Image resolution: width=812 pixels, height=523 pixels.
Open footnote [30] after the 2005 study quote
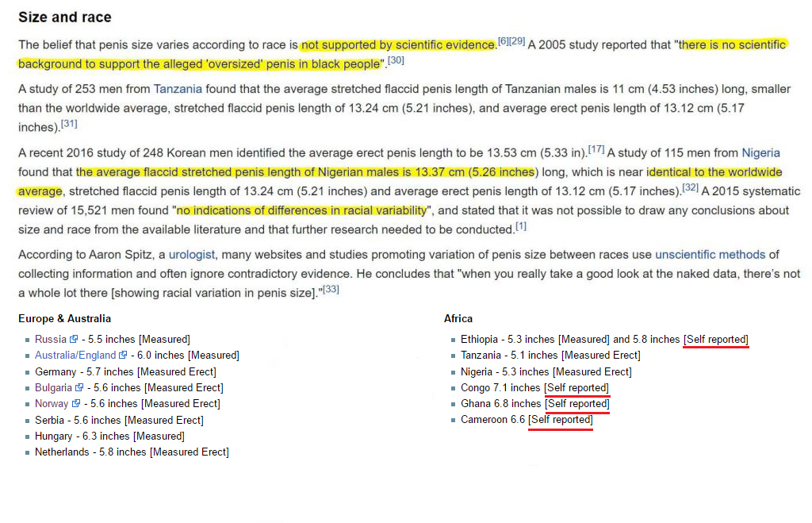pos(396,60)
